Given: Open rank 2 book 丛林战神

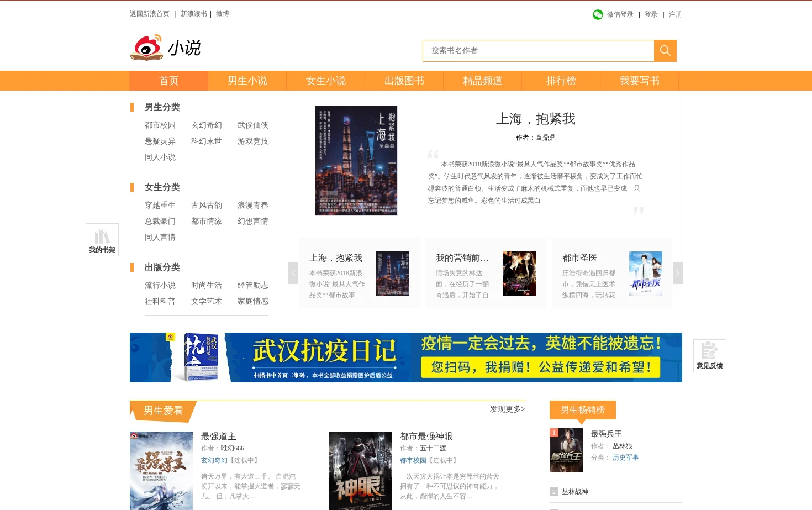Looking at the screenshot, I should tap(575, 492).
